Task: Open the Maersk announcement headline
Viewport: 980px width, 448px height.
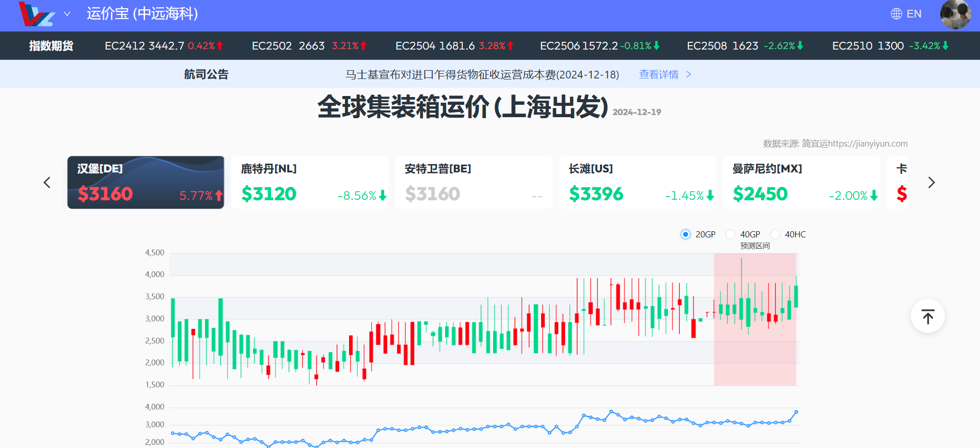Action: (x=482, y=74)
